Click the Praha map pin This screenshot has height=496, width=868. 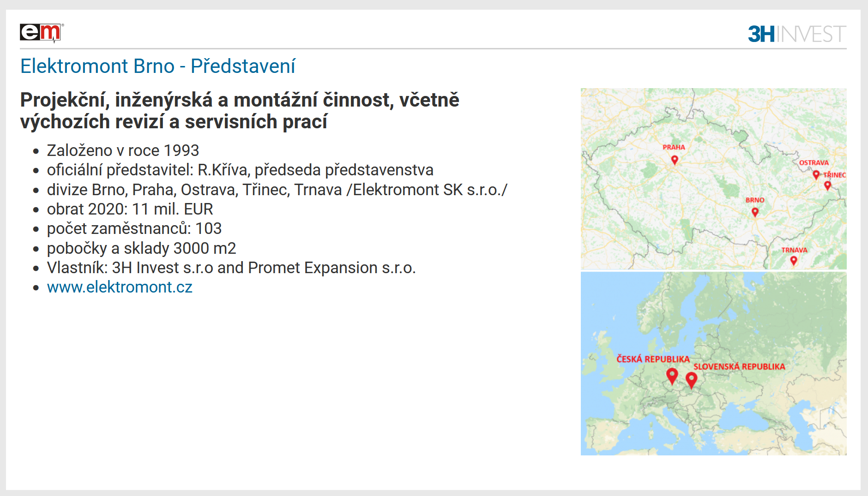675,160
